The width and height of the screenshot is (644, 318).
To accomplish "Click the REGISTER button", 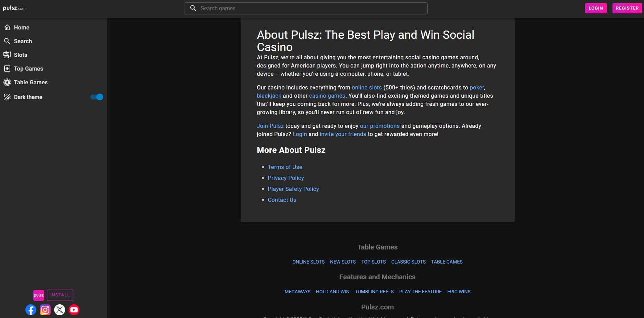I will (627, 8).
